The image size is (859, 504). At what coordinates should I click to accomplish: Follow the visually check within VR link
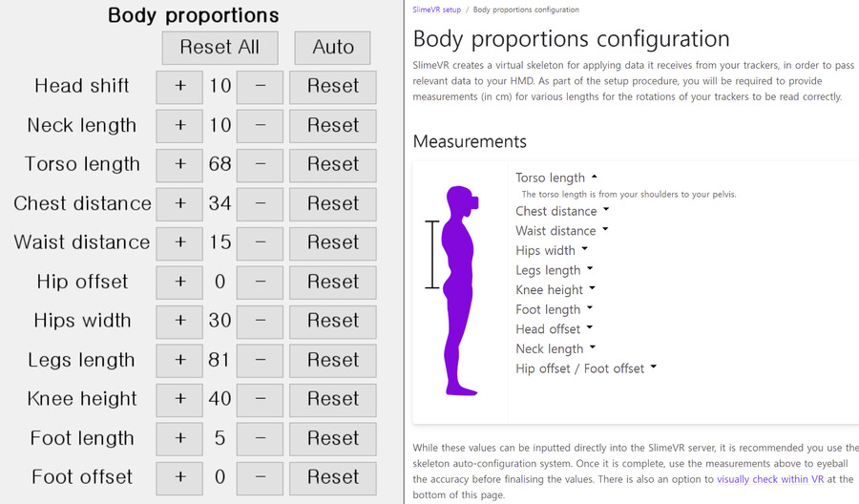coord(770,479)
